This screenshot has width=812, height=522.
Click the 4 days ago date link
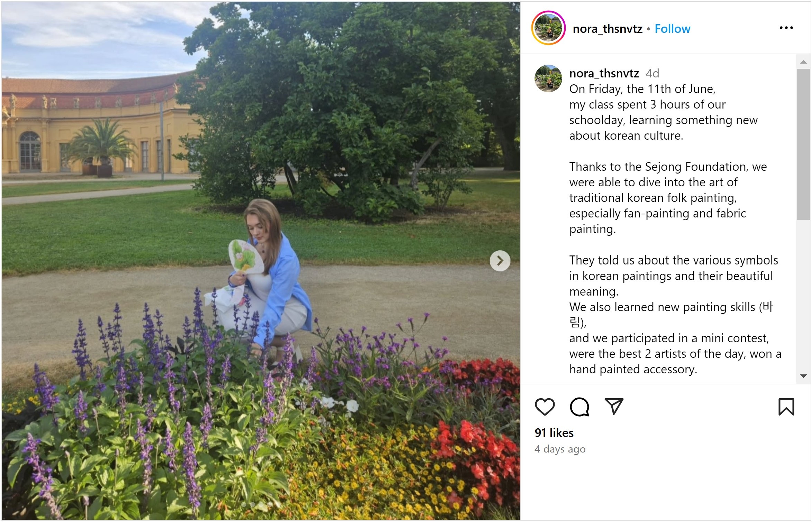[560, 449]
